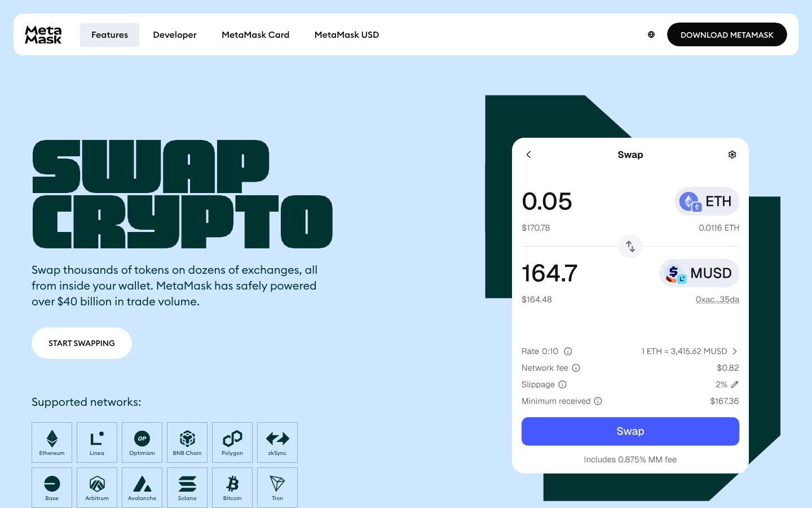This screenshot has height=508, width=812.
Task: Open the ETH token selector
Action: point(707,201)
